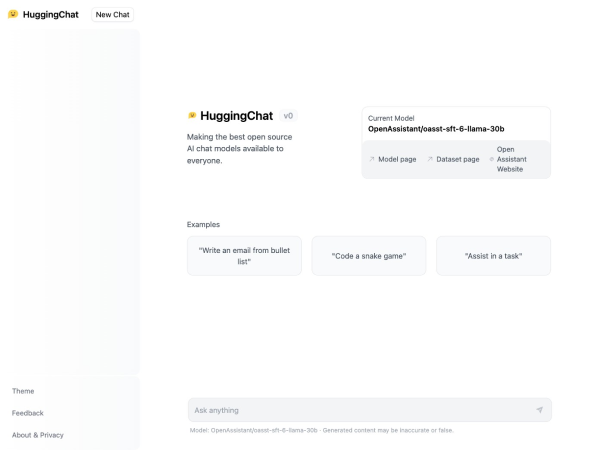Start a New Chat
This screenshot has width=600, height=450.
click(x=112, y=15)
